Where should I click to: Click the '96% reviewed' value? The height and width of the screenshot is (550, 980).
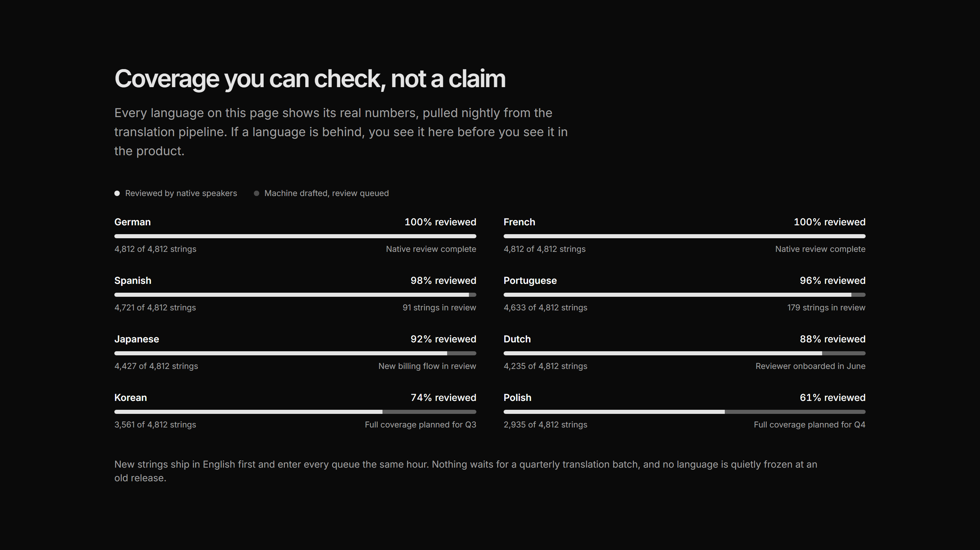[832, 280]
